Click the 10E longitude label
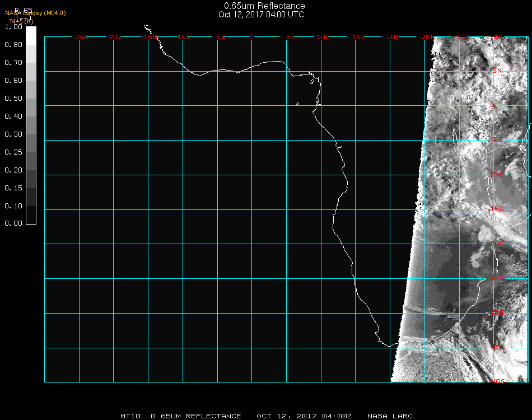Image resolution: width=532 pixels, height=420 pixels. click(x=324, y=38)
